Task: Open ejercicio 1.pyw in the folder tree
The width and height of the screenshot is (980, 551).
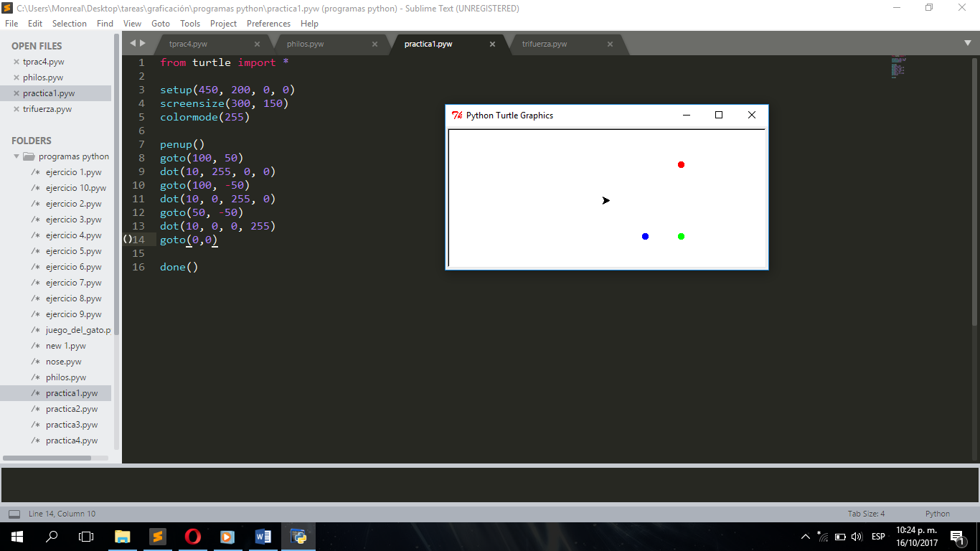Action: pos(74,172)
